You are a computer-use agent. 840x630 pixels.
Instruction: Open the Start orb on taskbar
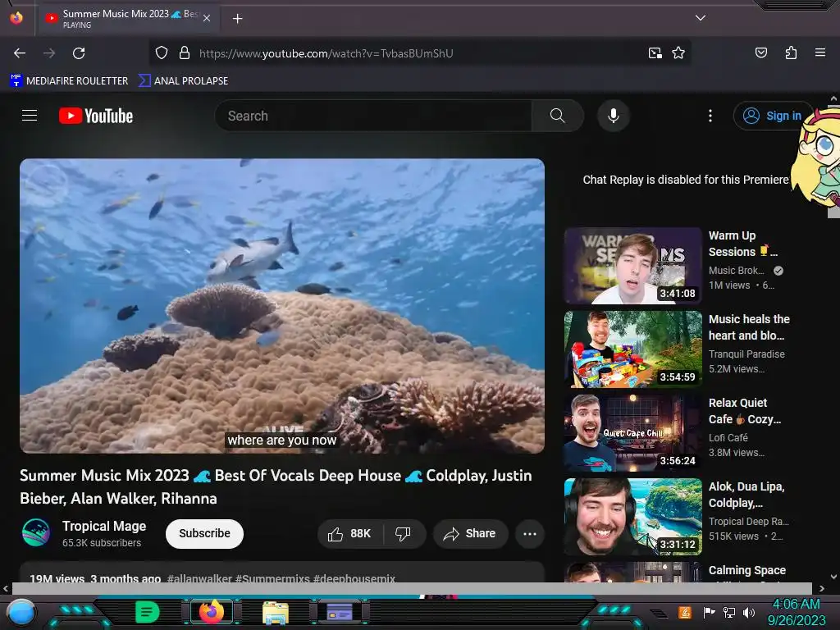coord(21,613)
